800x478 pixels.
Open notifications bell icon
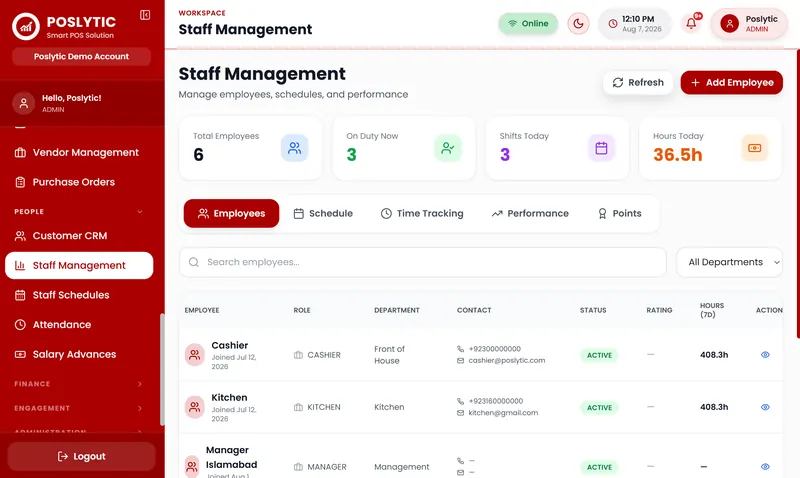coord(691,23)
